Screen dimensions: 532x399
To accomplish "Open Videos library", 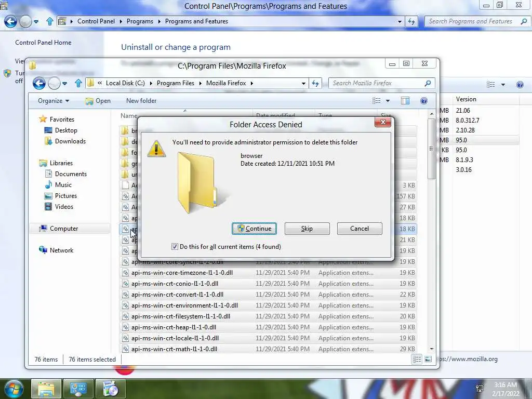I will 64,207.
